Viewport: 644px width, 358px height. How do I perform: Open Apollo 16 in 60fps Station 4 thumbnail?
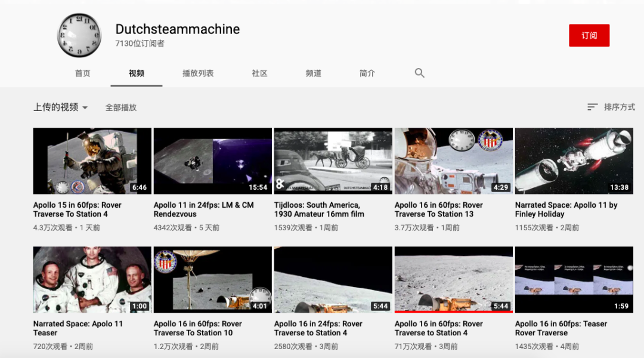pyautogui.click(x=453, y=279)
